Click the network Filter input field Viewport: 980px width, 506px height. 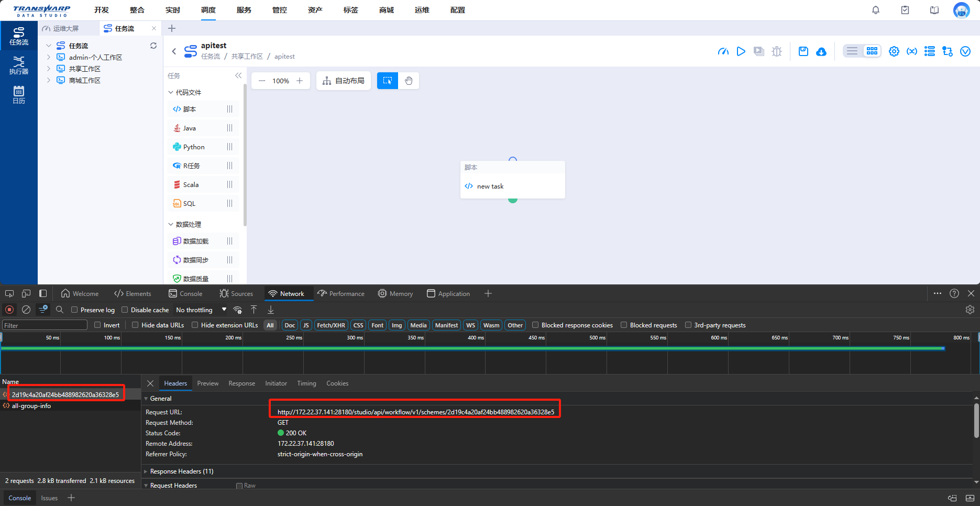pyautogui.click(x=45, y=325)
